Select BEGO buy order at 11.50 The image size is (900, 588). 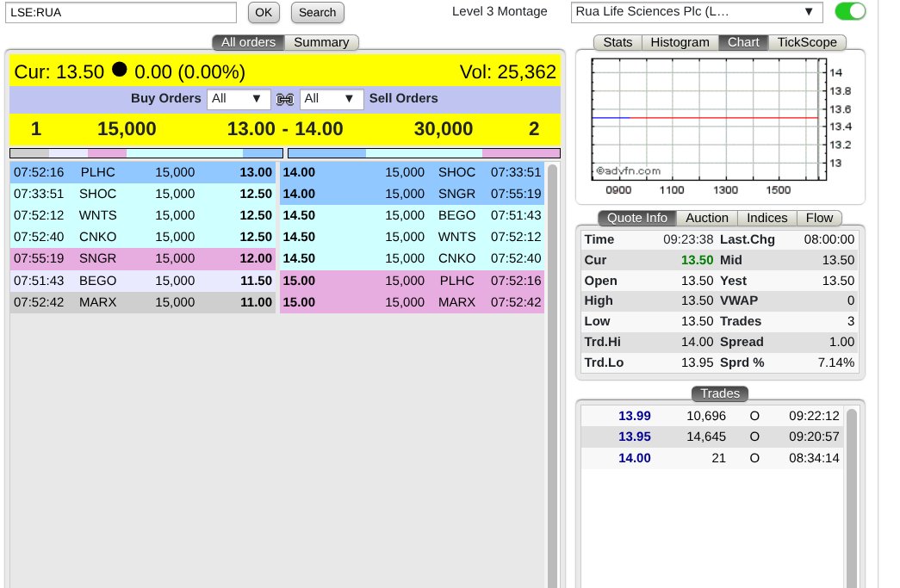143,281
